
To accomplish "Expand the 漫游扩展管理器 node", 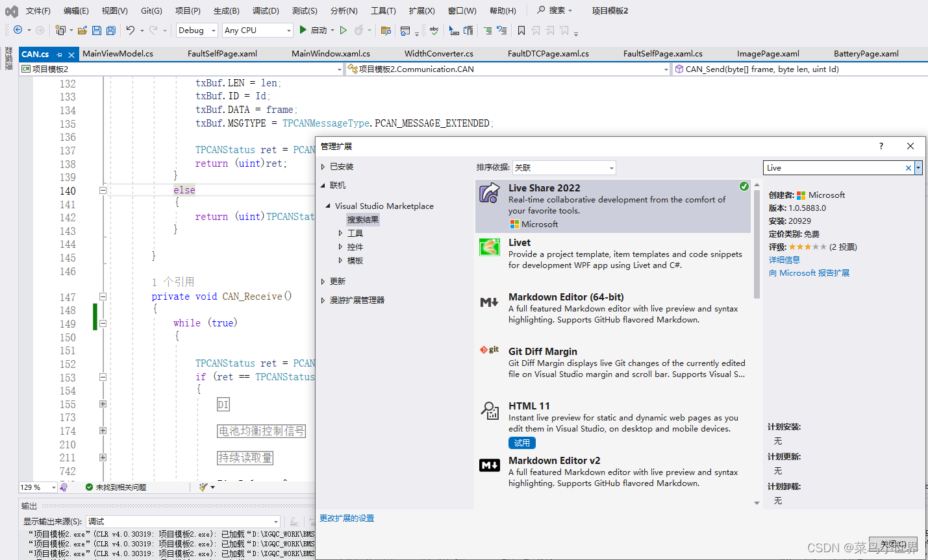I will pos(323,300).
